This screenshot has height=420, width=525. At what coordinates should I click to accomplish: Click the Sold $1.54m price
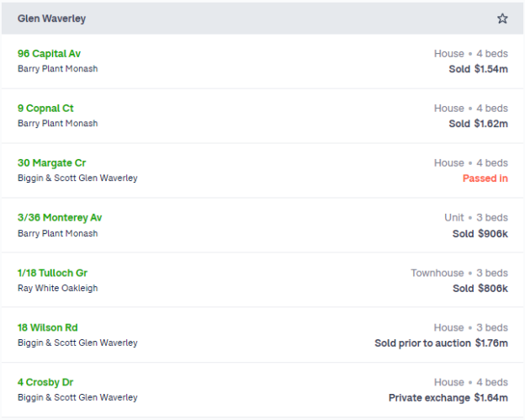pyautogui.click(x=478, y=69)
